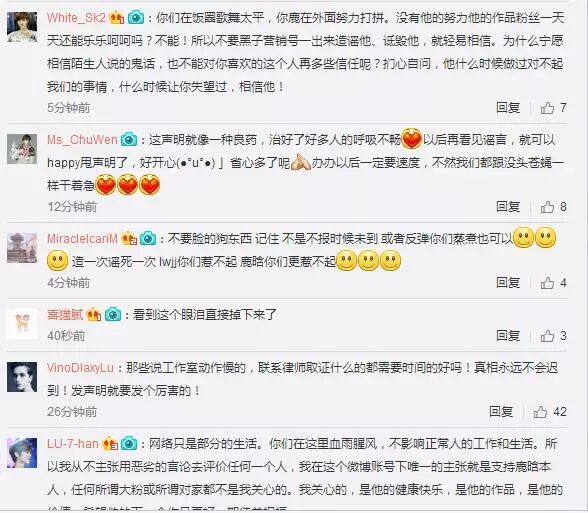Click the fan medal badge beside LU-7-han

110,444
